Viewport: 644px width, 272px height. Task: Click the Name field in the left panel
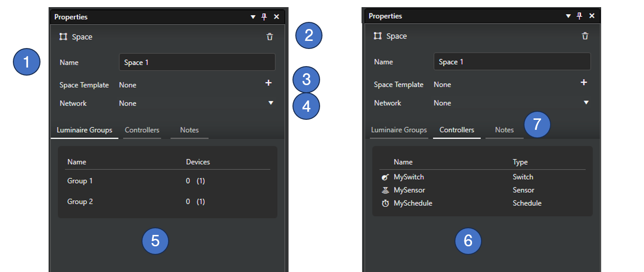197,62
